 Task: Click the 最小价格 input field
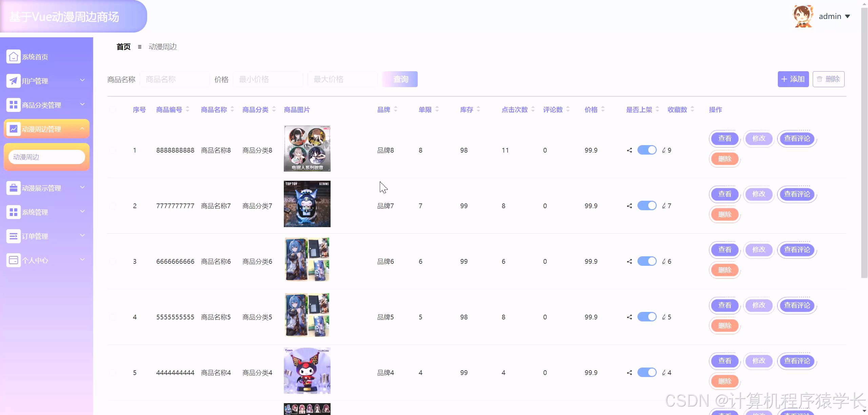(268, 79)
